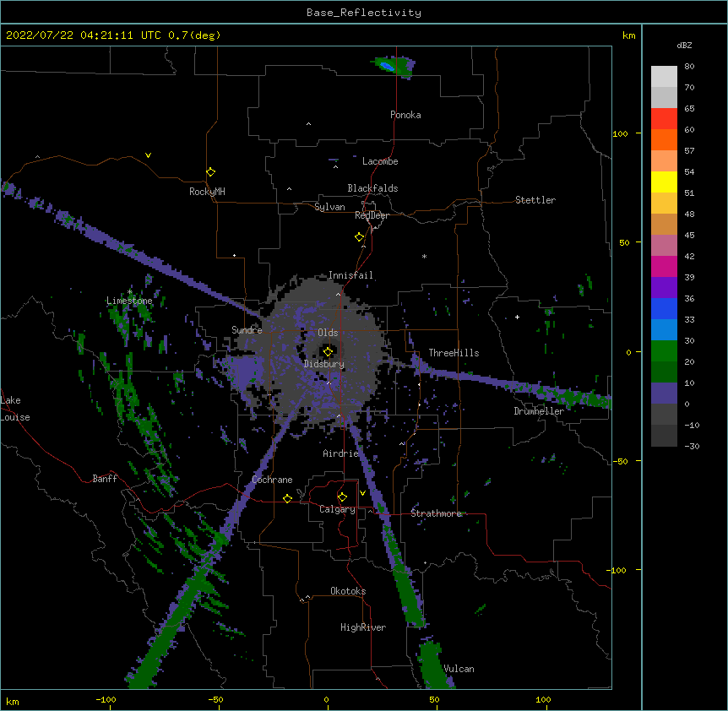Click the yellow diamond marker near RockyMH
728x711 pixels.
210,172
